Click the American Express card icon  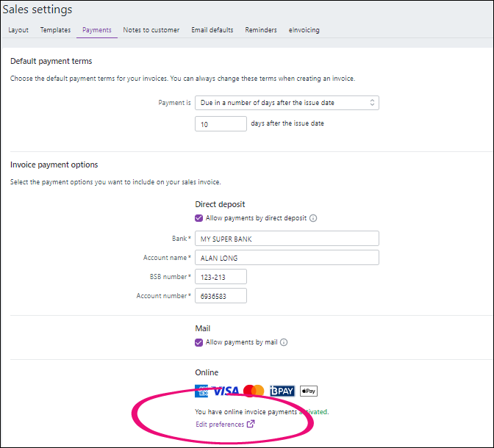tap(202, 391)
